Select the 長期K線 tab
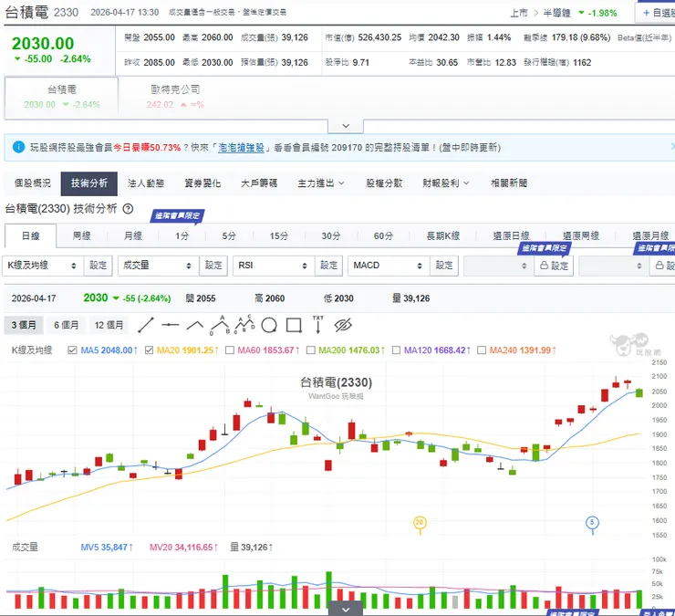675x616 pixels. point(443,236)
